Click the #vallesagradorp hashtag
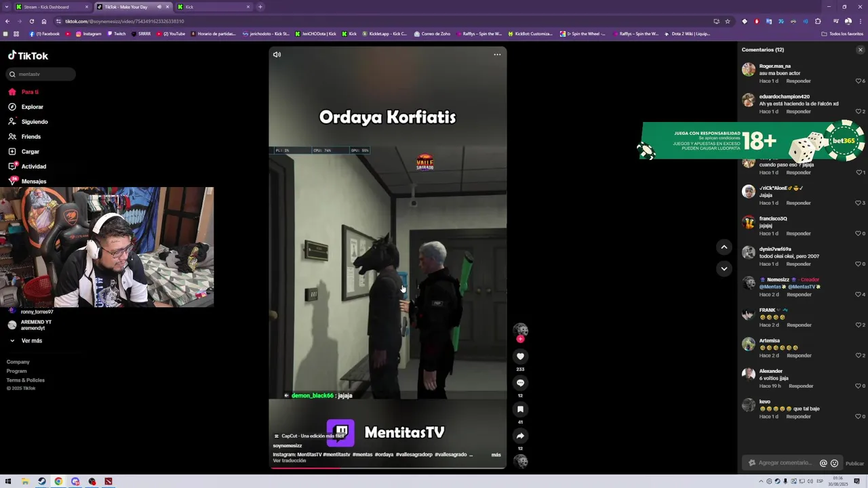The image size is (868, 488). [413, 455]
